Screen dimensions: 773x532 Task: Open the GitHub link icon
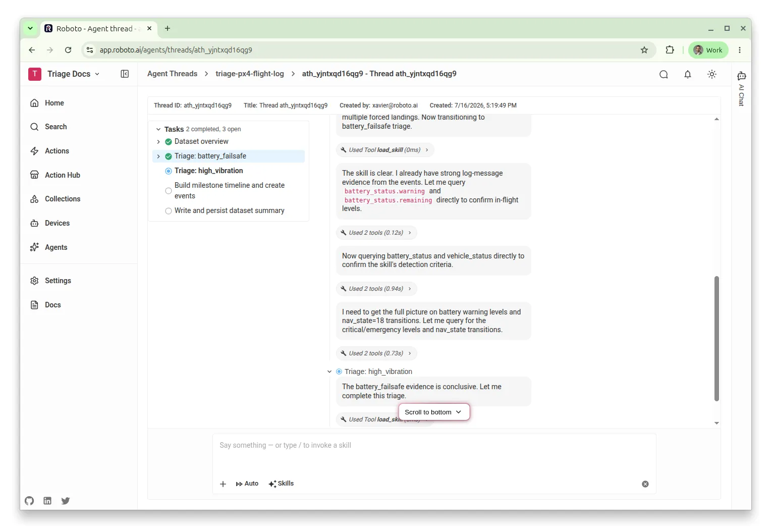(29, 501)
